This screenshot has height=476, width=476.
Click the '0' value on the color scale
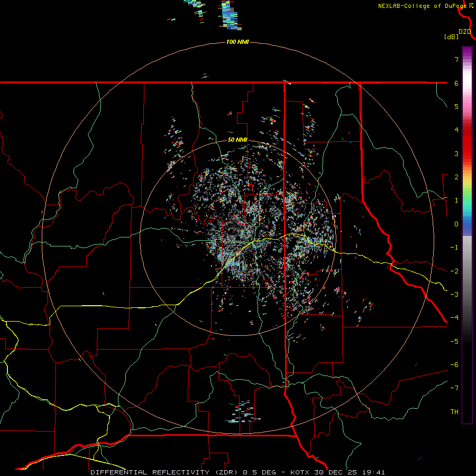456,224
